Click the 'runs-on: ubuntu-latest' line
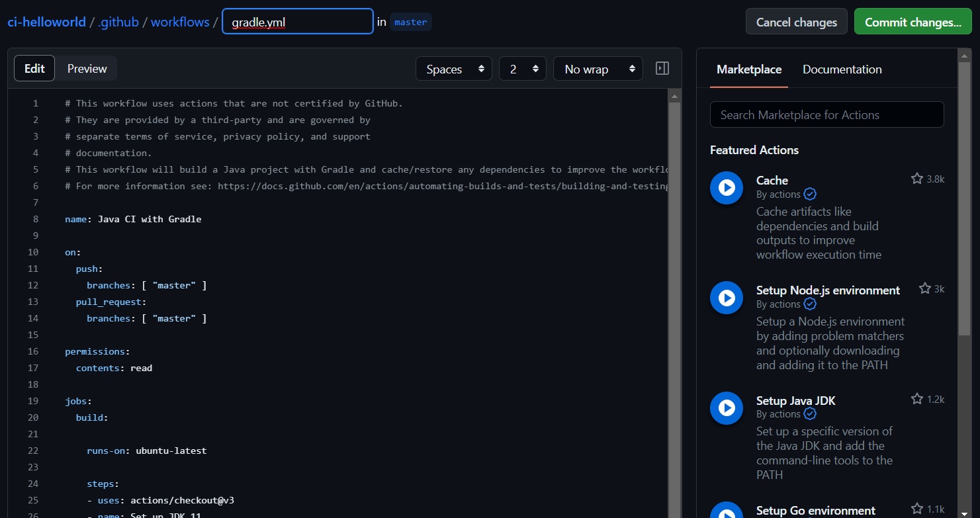The image size is (980, 518). click(147, 451)
